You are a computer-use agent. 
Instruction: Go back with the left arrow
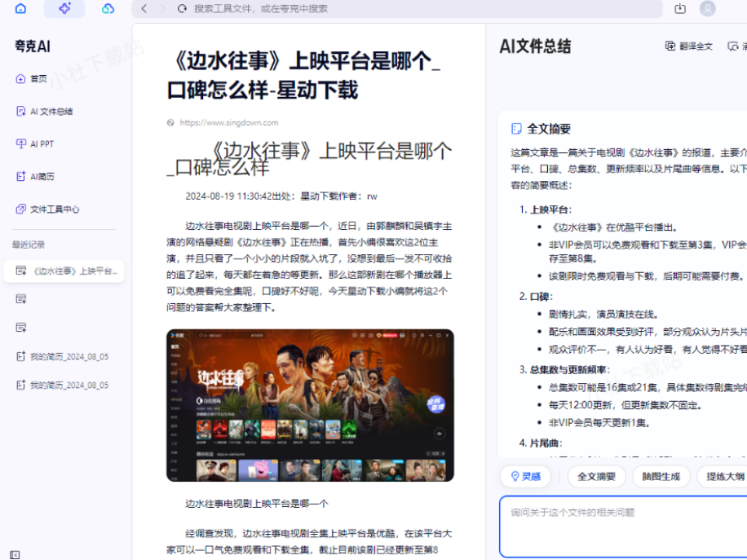tap(144, 9)
